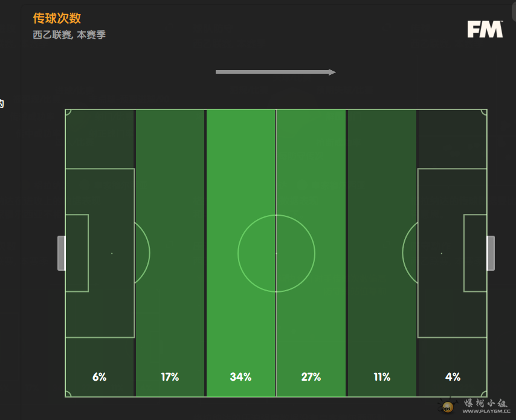
Task: Click the 传球次数 title
Action: pyautogui.click(x=57, y=19)
